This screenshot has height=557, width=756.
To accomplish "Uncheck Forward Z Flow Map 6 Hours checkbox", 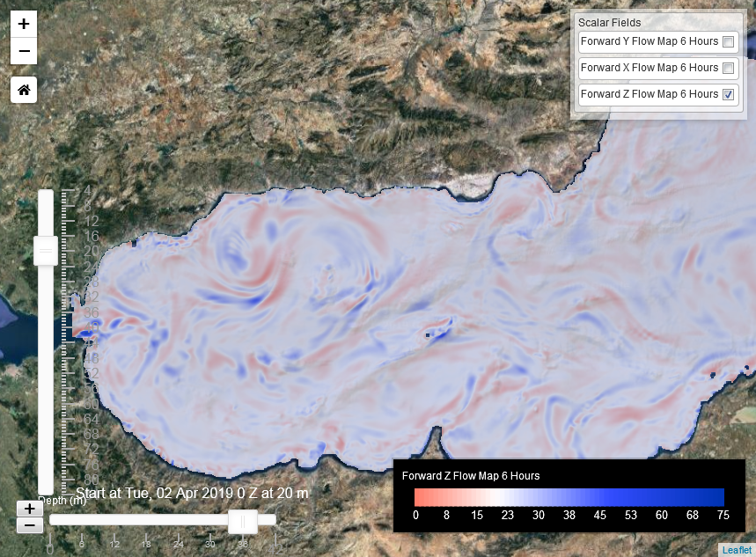I will 729,94.
